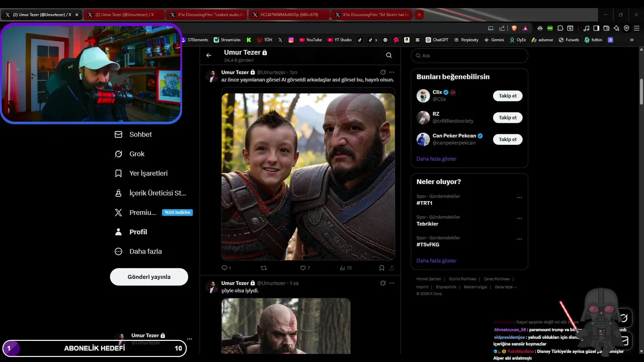Open Premium with %50 discount
Screen dimensions: 644x362
click(x=153, y=213)
